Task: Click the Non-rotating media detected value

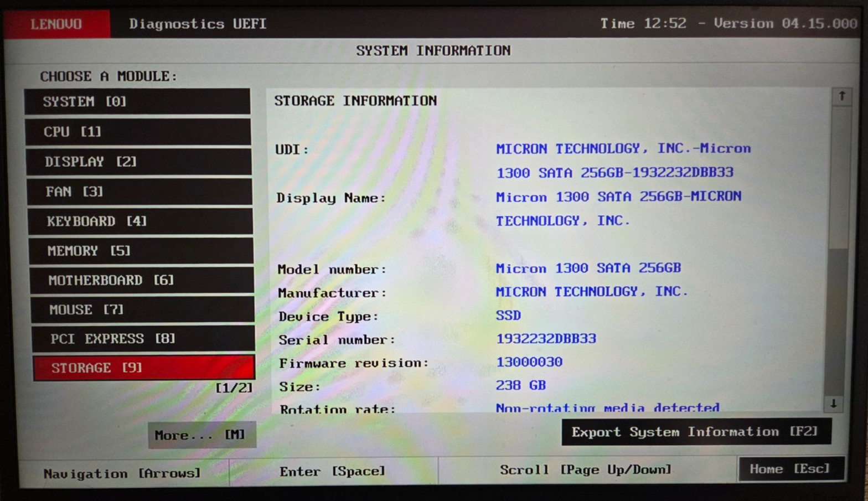Action: coord(607,407)
